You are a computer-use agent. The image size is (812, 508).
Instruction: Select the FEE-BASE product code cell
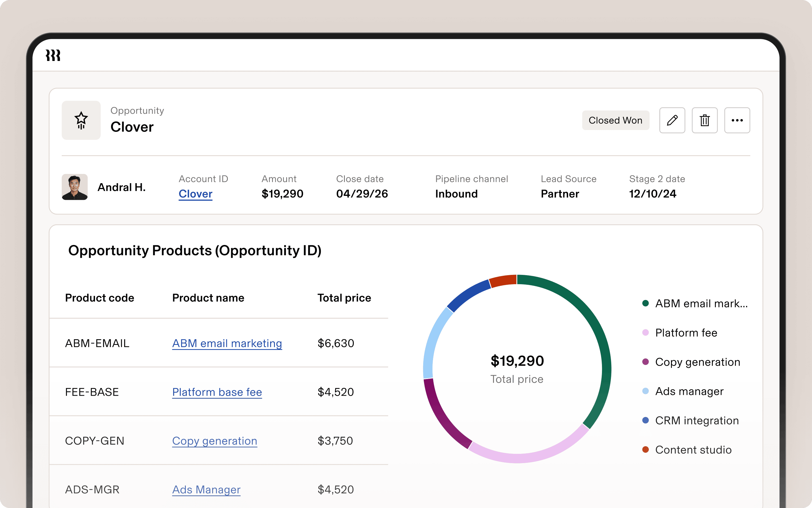[92, 392]
